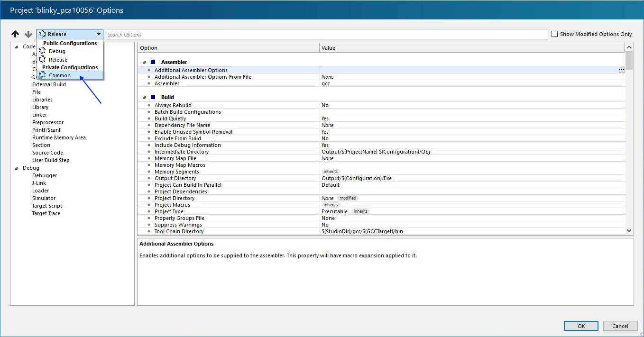Click the down arrow navigation icon
This screenshot has height=337, width=644.
tap(28, 34)
